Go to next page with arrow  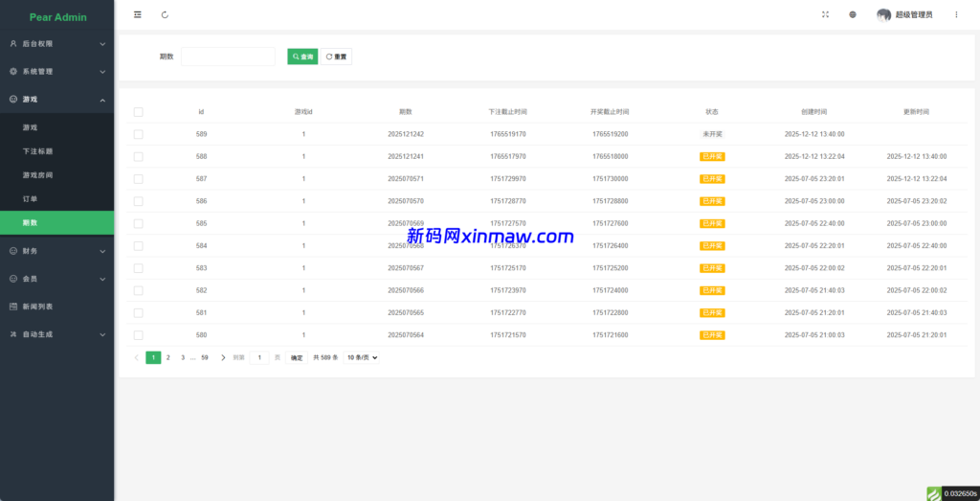[223, 357]
